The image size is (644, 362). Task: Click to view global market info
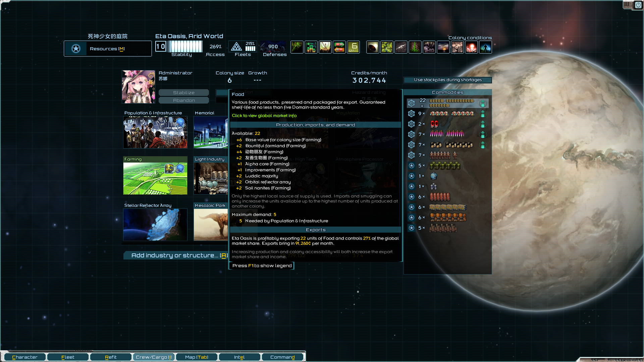pyautogui.click(x=264, y=115)
